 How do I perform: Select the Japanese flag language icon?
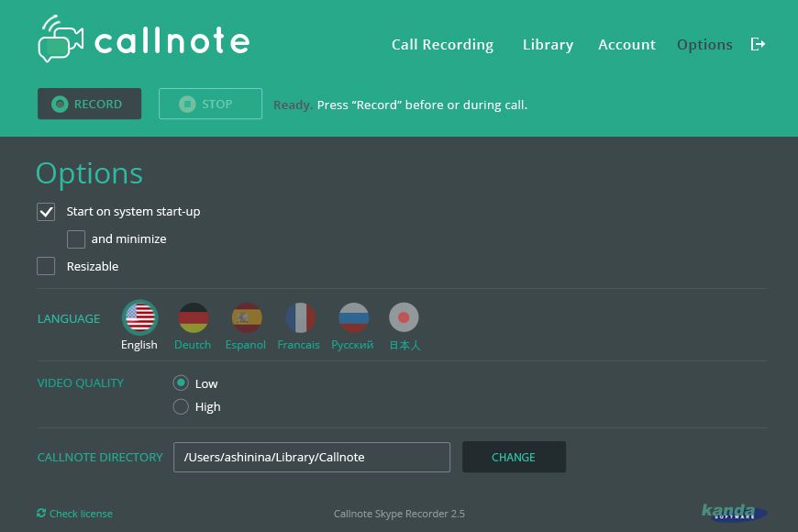(x=405, y=317)
